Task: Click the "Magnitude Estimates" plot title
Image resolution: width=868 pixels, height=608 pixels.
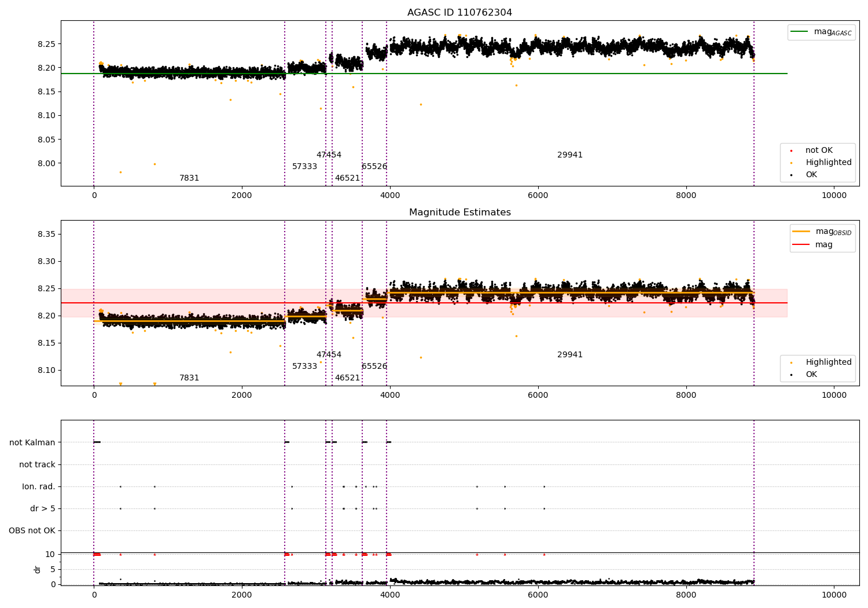Action: (459, 213)
